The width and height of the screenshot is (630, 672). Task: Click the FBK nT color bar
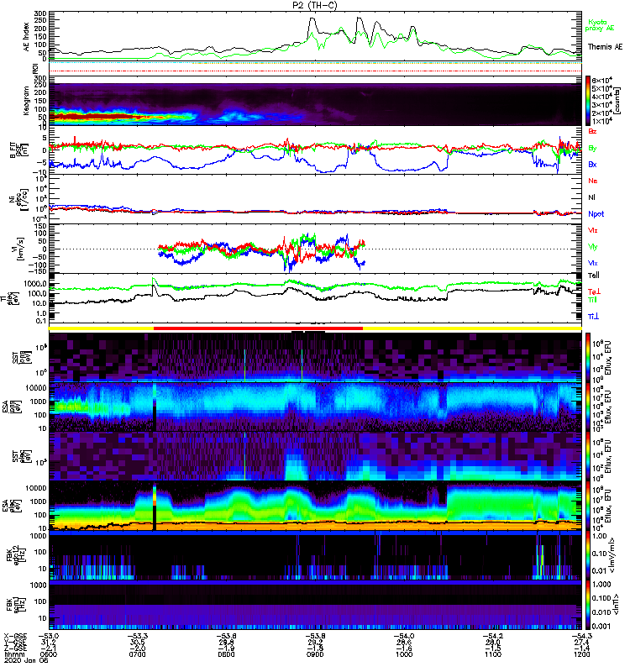[588, 605]
